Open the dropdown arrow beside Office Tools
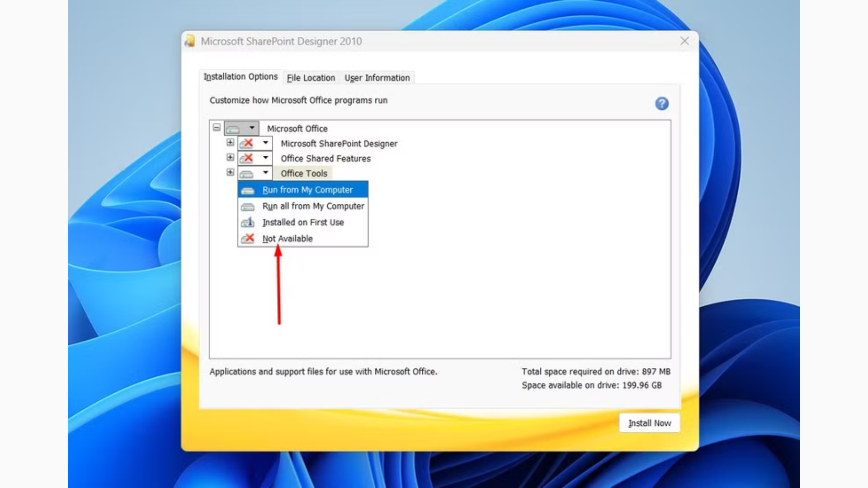This screenshot has width=868, height=488. pos(265,173)
